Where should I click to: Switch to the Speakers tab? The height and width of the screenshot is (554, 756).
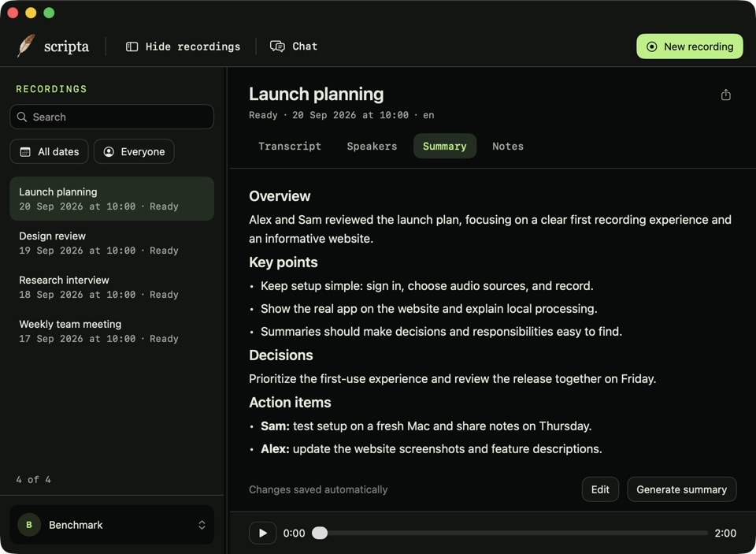pos(372,147)
